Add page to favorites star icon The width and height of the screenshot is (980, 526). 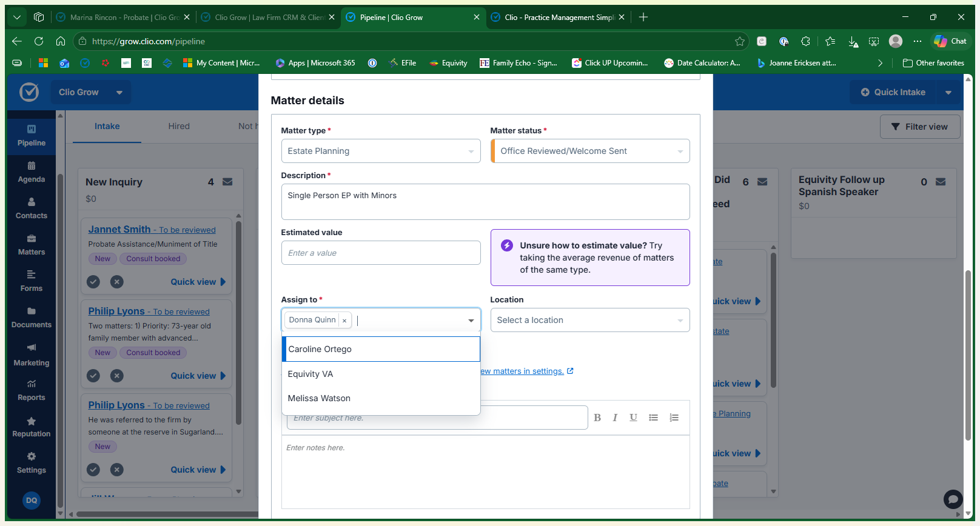(740, 41)
